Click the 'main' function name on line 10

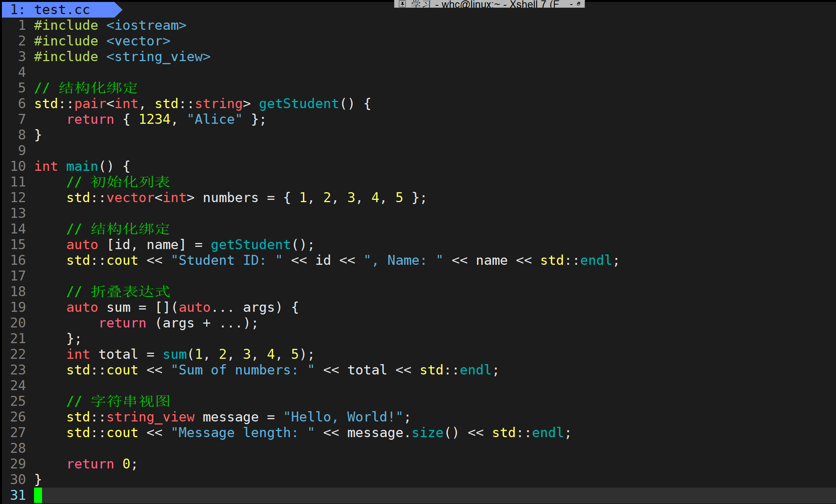82,166
